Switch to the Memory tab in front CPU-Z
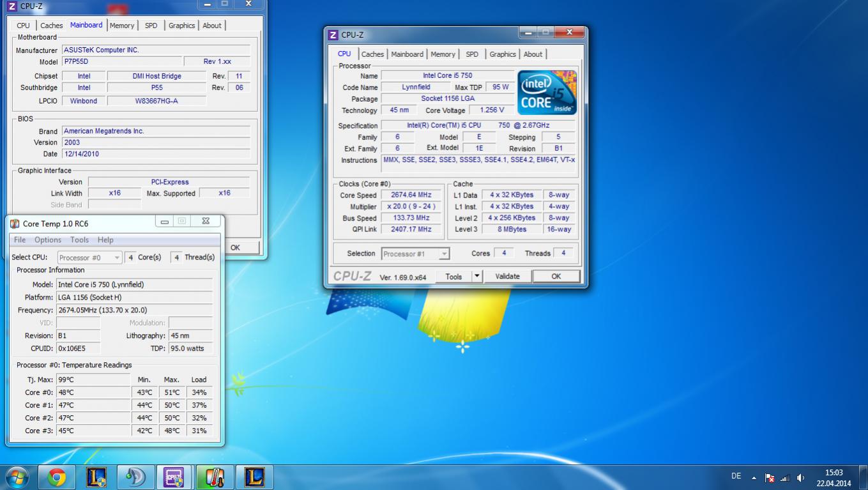The height and width of the screenshot is (490, 868). (443, 54)
